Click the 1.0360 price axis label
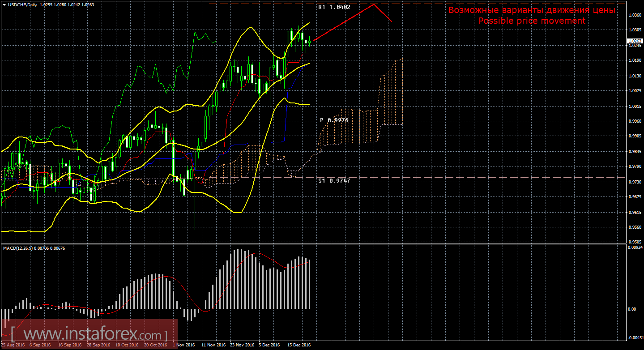 [635, 15]
